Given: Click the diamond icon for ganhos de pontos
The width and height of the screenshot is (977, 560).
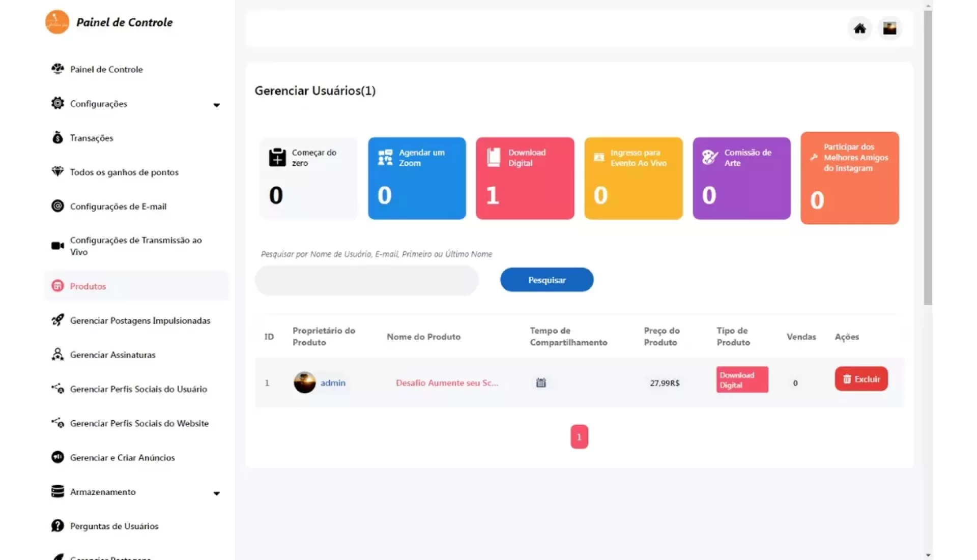Looking at the screenshot, I should pyautogui.click(x=58, y=171).
